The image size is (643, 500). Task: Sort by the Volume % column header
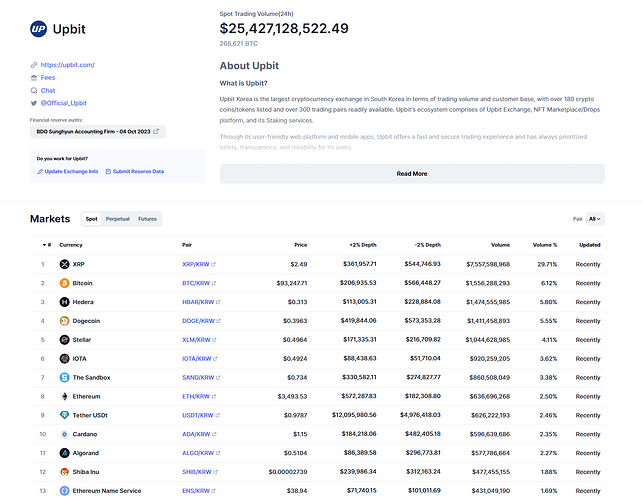coord(545,245)
